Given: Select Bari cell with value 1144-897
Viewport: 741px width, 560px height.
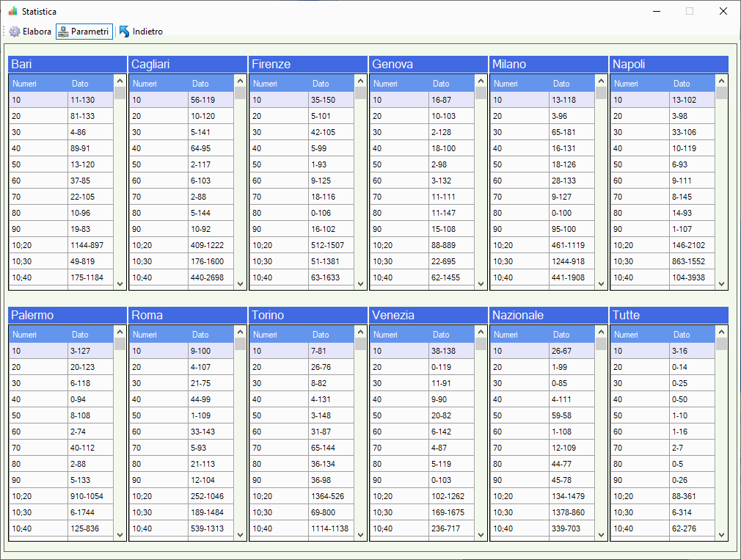Looking at the screenshot, I should coord(91,245).
